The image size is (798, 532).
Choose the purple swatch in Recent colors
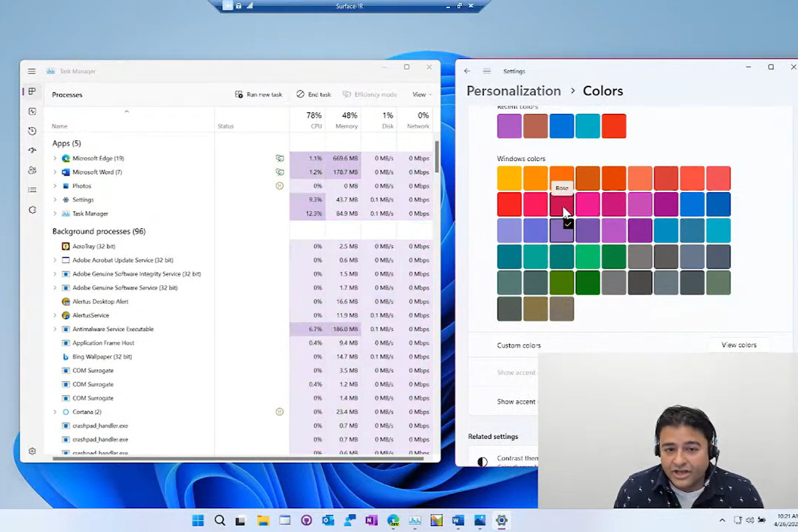point(509,126)
